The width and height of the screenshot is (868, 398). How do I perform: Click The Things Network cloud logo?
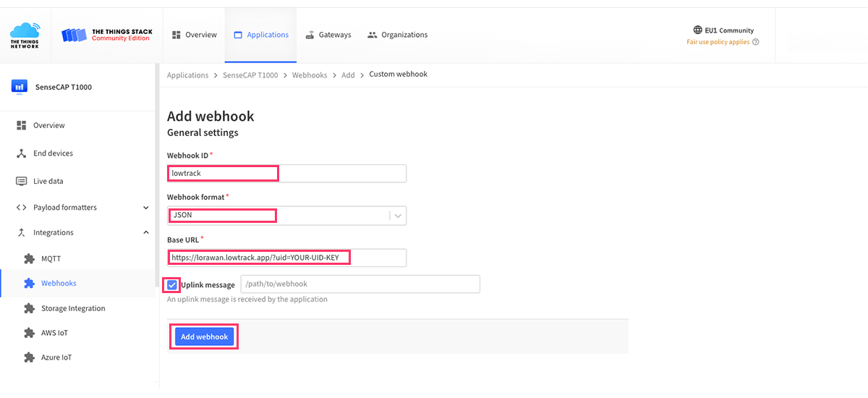point(25,35)
